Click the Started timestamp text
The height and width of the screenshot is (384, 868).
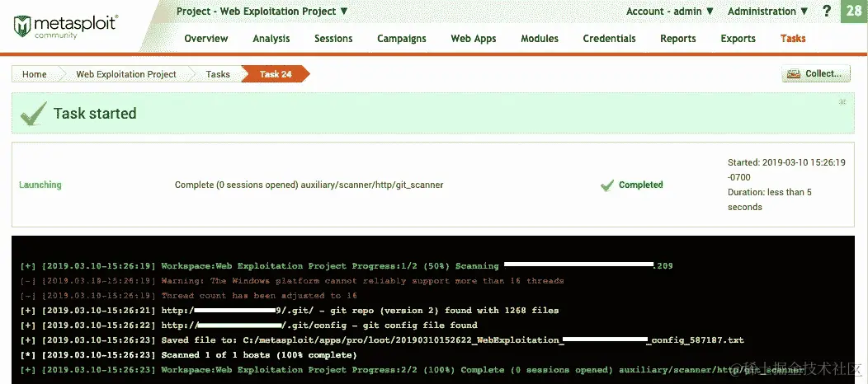click(786, 170)
